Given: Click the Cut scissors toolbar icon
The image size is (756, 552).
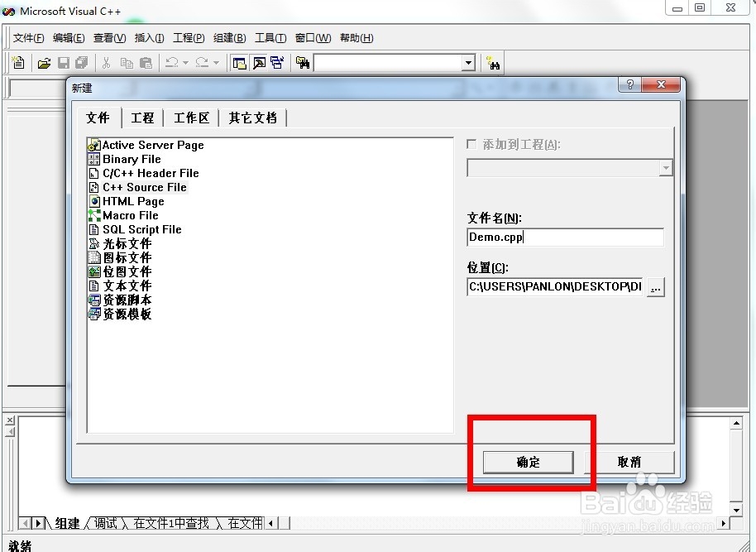Looking at the screenshot, I should coord(107,63).
